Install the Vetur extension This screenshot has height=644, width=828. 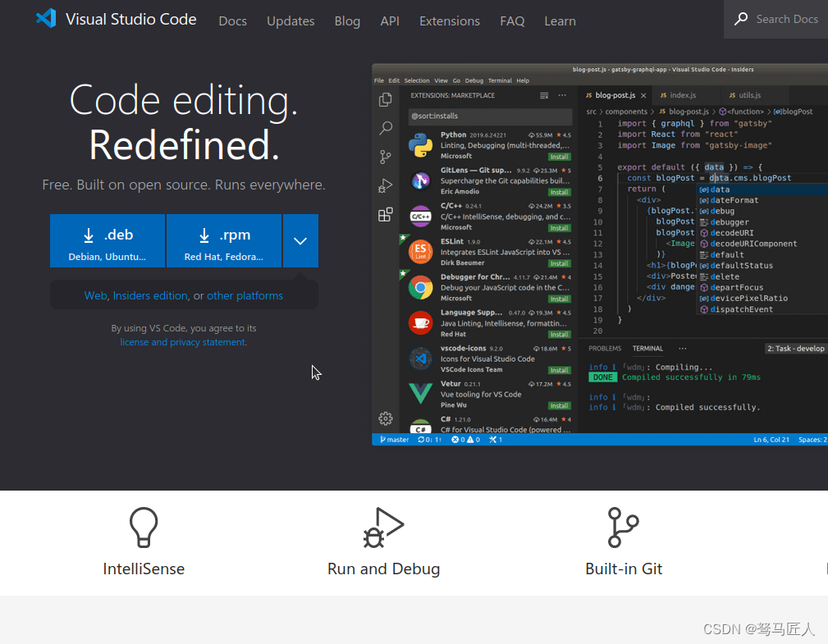(x=559, y=406)
